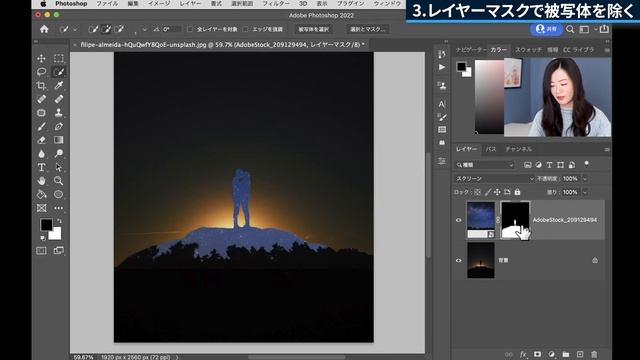This screenshot has width=640, height=360.
Task: Choose Add to selection mode icon
Action: coord(106,29)
